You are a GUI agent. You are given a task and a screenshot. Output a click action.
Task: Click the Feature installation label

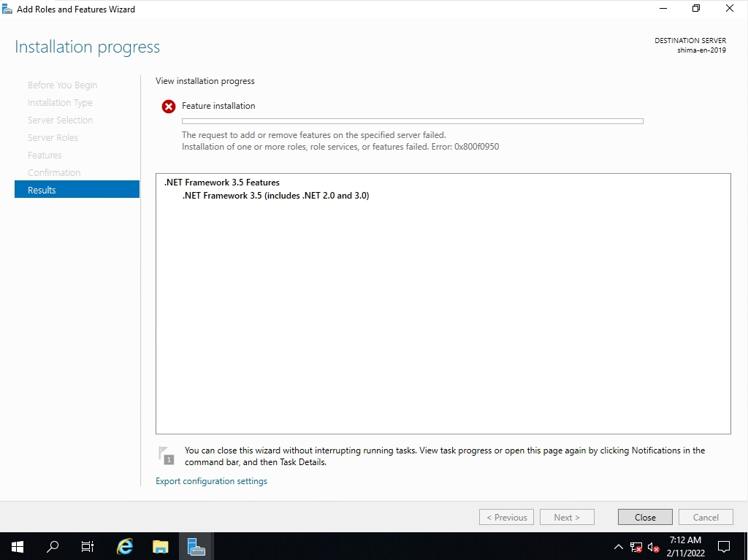218,106
